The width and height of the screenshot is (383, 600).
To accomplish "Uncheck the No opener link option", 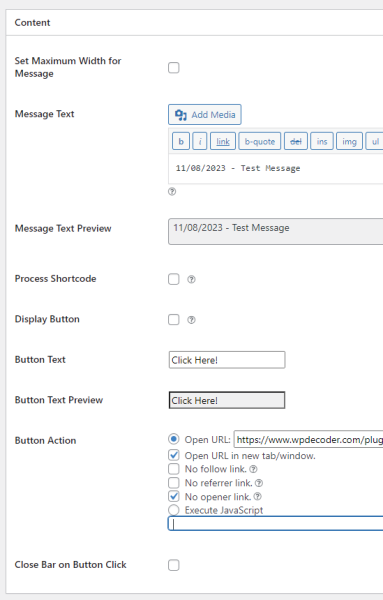I will coord(174,496).
